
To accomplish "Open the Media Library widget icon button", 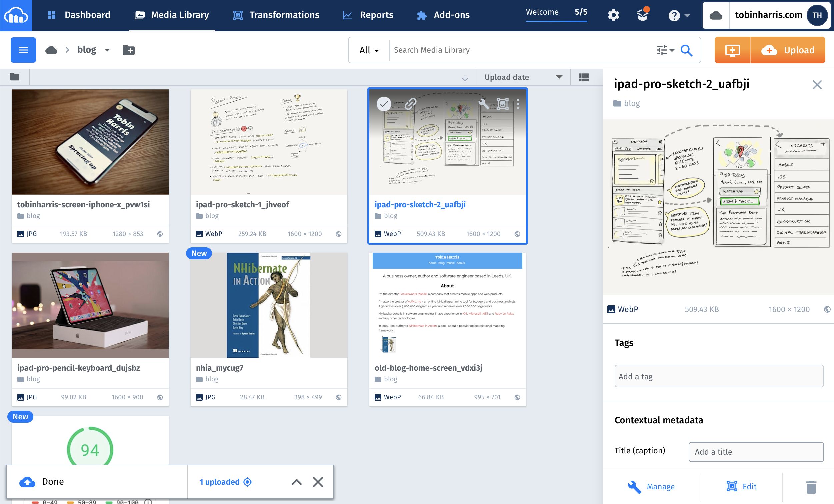I will point(732,50).
